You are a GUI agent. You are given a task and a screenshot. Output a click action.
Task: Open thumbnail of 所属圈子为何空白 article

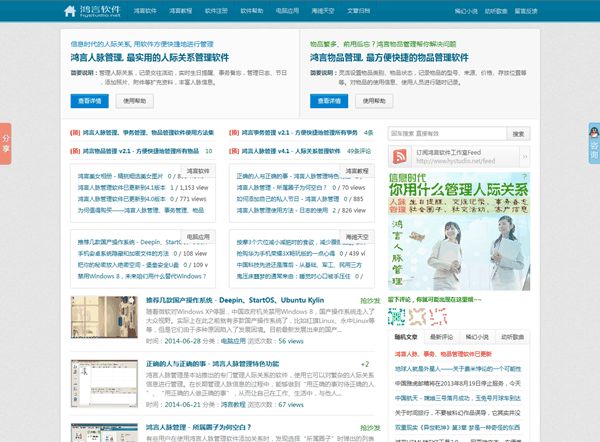(104, 432)
